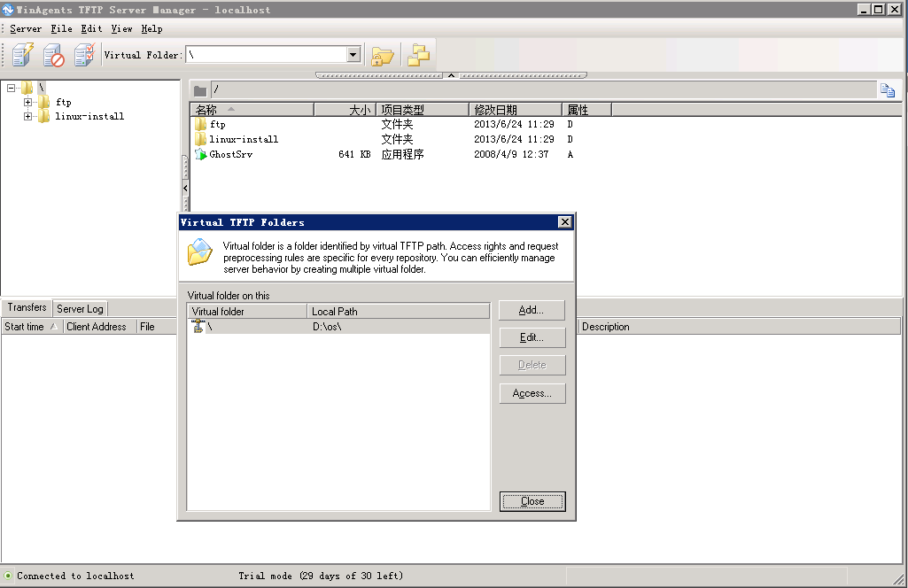Click the gray folder icon beside path bar
The height and width of the screenshot is (588, 908).
(x=200, y=90)
